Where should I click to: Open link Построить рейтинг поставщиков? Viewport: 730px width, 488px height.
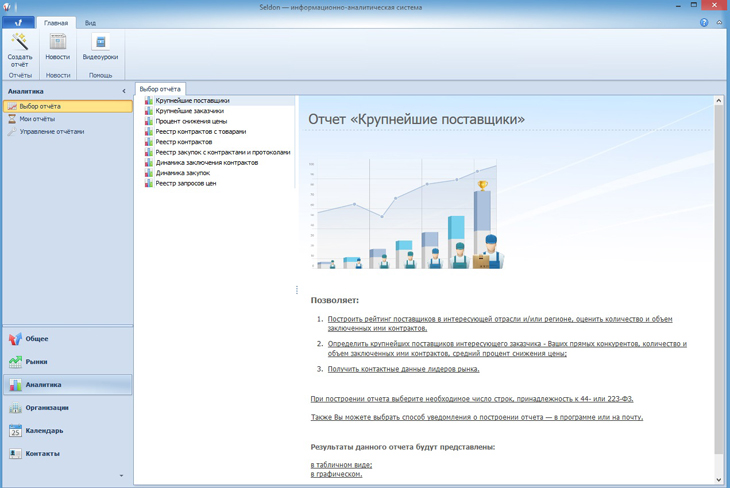click(x=500, y=324)
